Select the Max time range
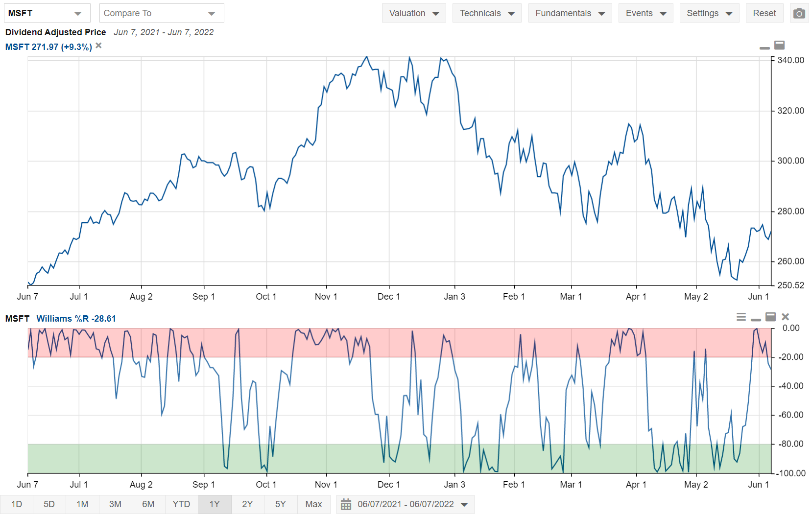 [x=313, y=504]
